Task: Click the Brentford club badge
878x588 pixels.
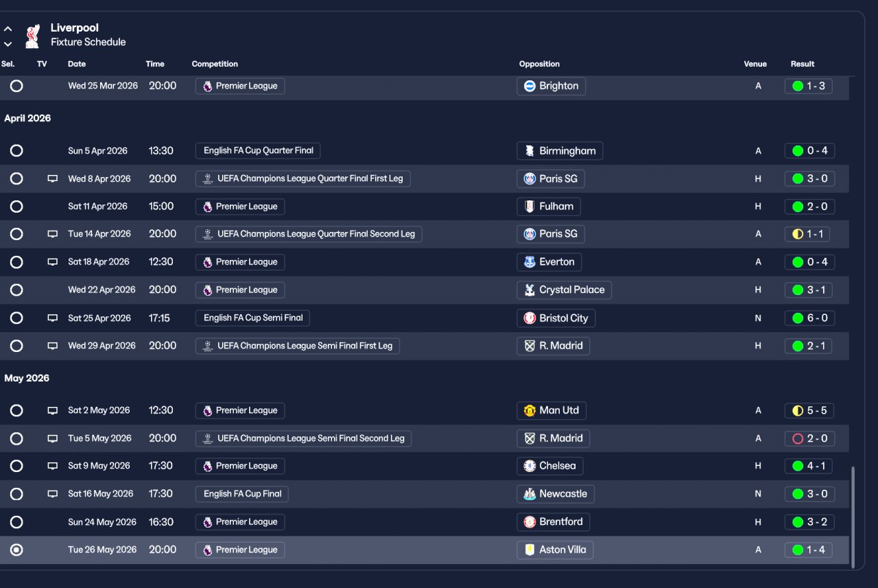Action: pos(530,522)
